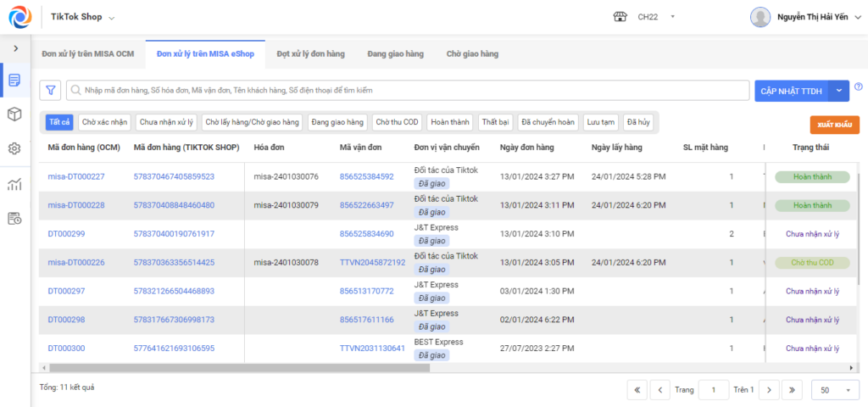Image resolution: width=868 pixels, height=407 pixels.
Task: Expand the CẬP NHẬT TTDH dropdown arrow
Action: click(838, 91)
